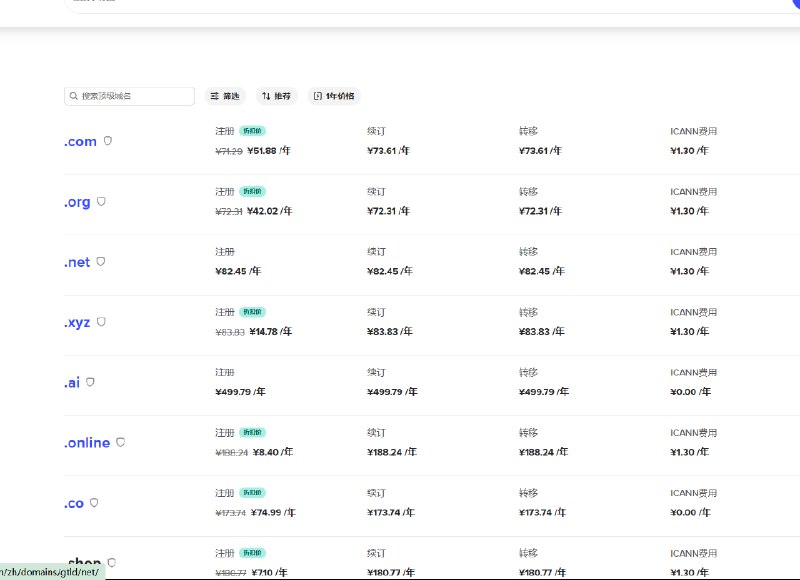Click the ¥74.99 /年 registration price for .co
This screenshot has height=580, width=800.
click(273, 512)
